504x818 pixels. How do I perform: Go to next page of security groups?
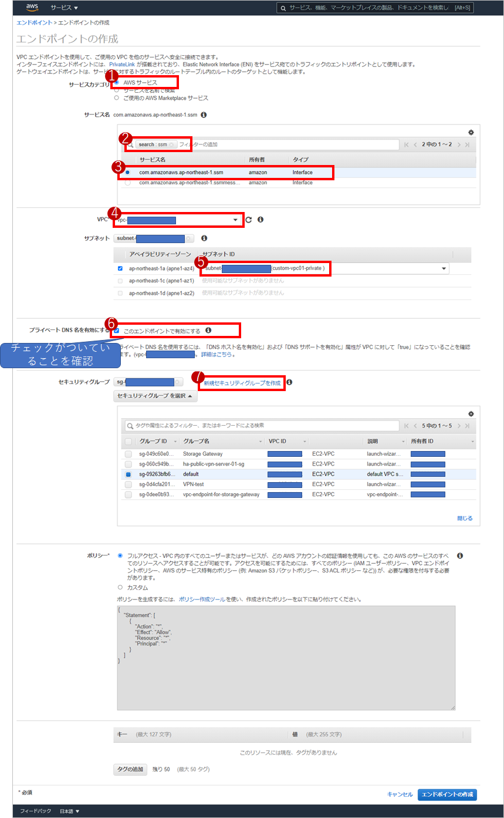point(458,426)
